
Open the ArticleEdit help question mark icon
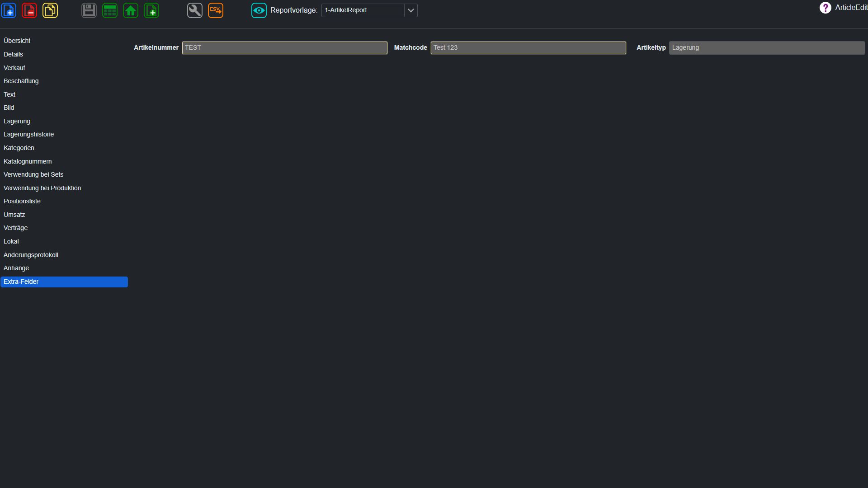click(x=825, y=8)
